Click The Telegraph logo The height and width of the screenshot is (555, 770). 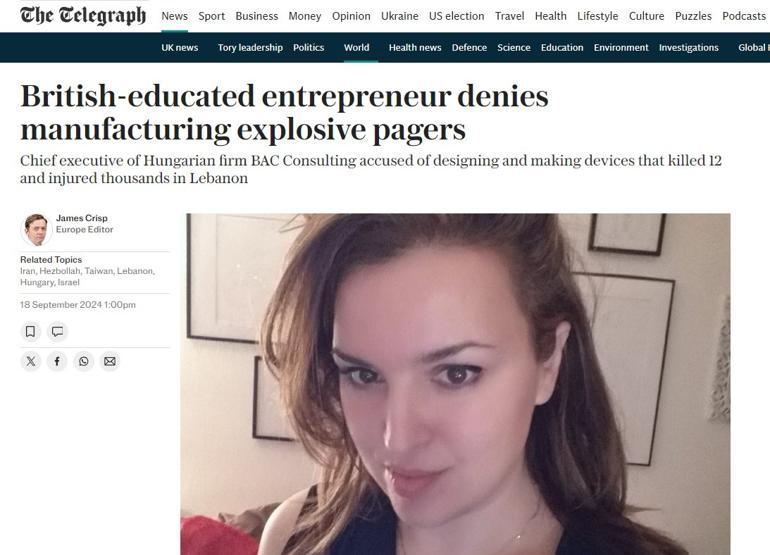click(83, 16)
